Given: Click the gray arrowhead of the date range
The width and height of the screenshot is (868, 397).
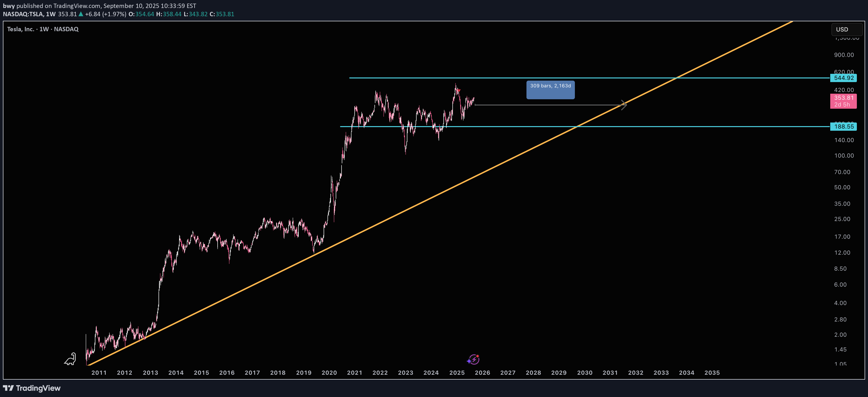Looking at the screenshot, I should click(624, 105).
